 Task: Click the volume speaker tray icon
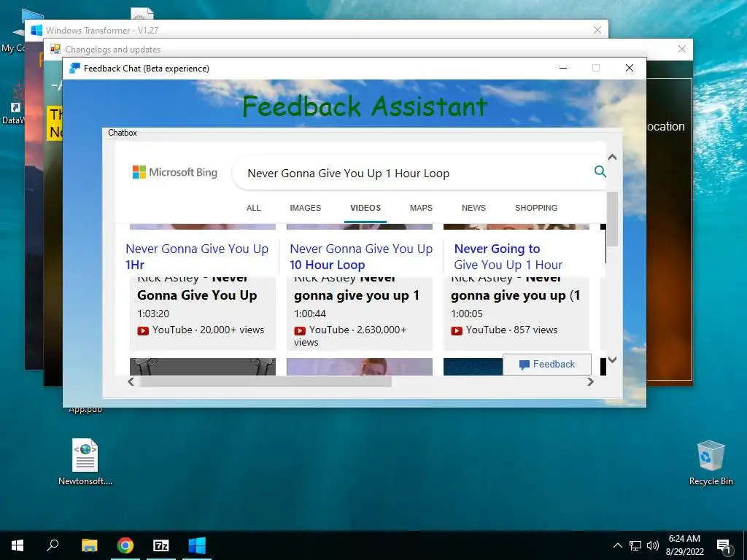pyautogui.click(x=653, y=545)
